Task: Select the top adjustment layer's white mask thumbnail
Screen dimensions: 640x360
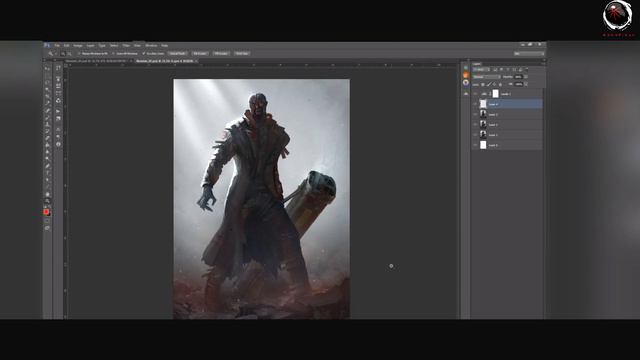Action: (x=496, y=94)
